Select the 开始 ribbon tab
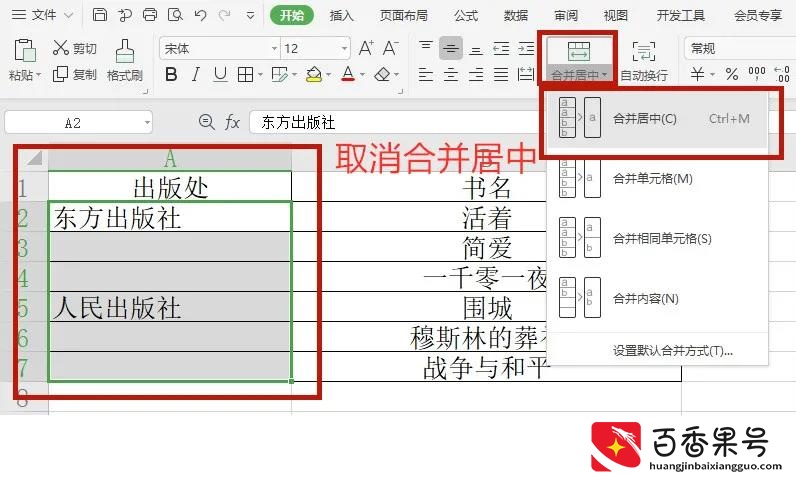Image resolution: width=796 pixels, height=477 pixels. pos(292,15)
